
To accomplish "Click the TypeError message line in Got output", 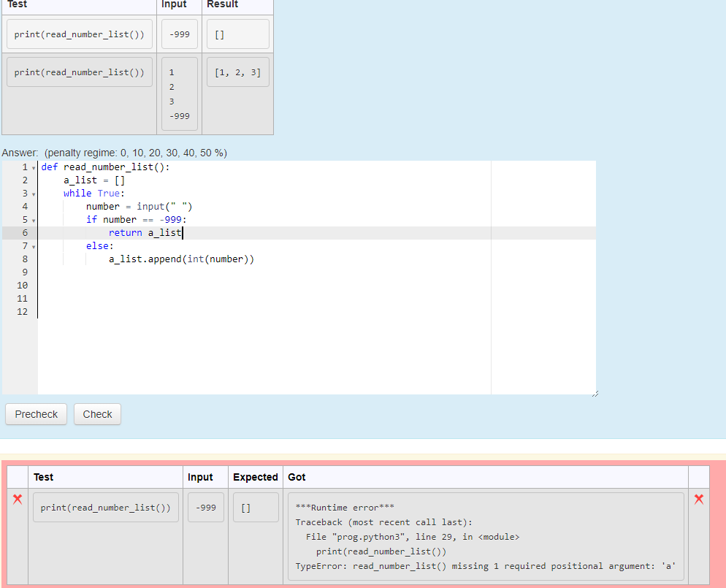I will coord(485,566).
